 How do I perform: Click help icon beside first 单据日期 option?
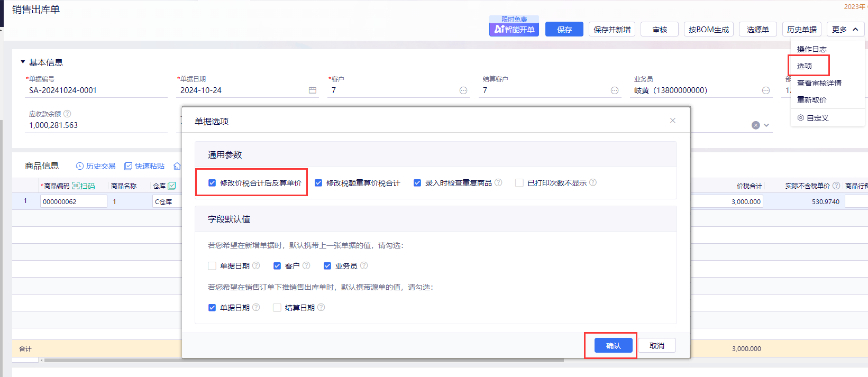pyautogui.click(x=256, y=265)
